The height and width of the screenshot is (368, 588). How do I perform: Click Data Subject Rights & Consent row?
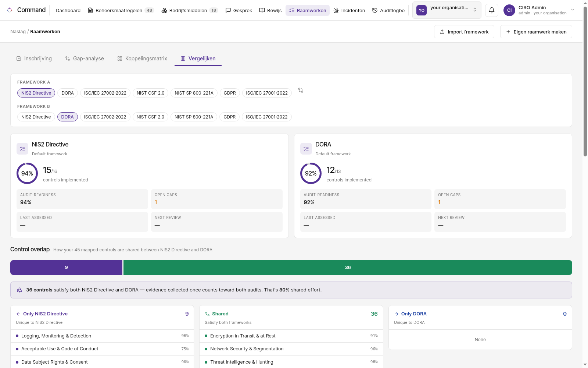102,362
